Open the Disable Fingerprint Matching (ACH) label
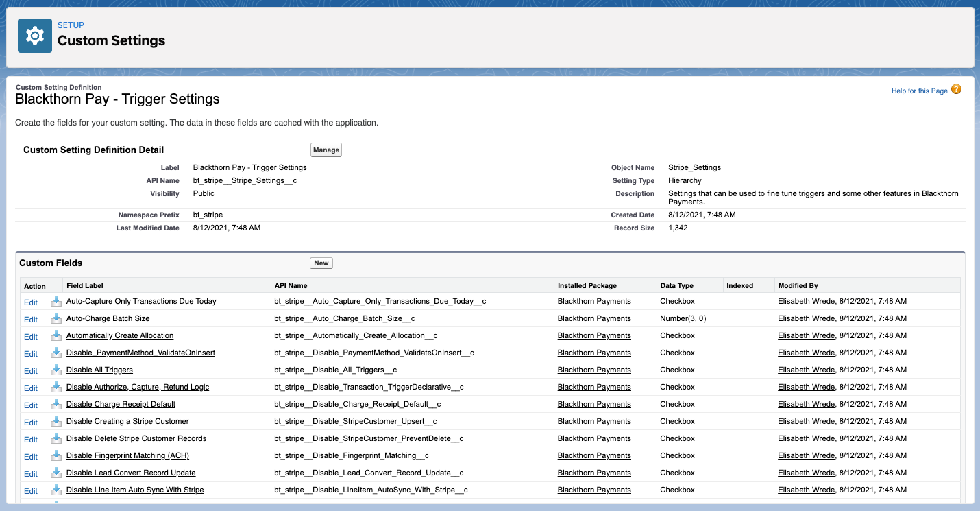980x511 pixels. coord(127,455)
